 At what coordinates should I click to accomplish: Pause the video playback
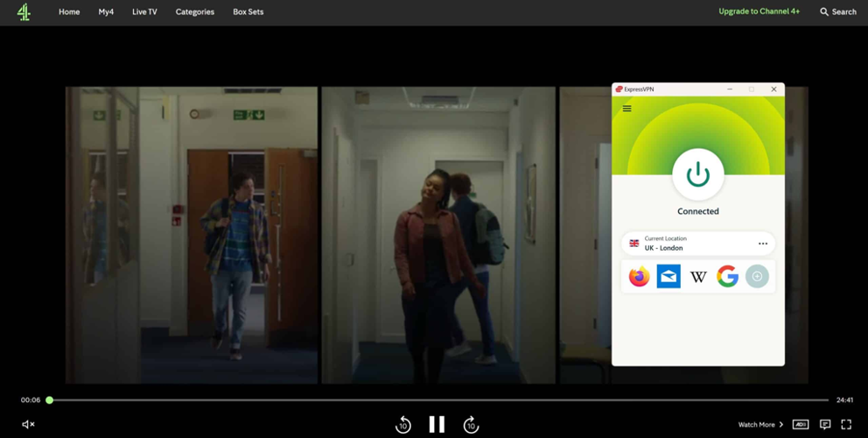pyautogui.click(x=437, y=424)
